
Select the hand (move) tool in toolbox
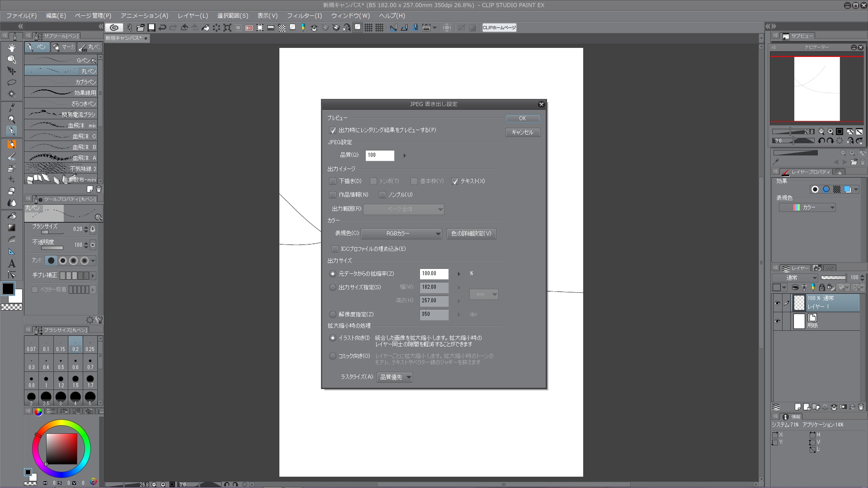[12, 47]
